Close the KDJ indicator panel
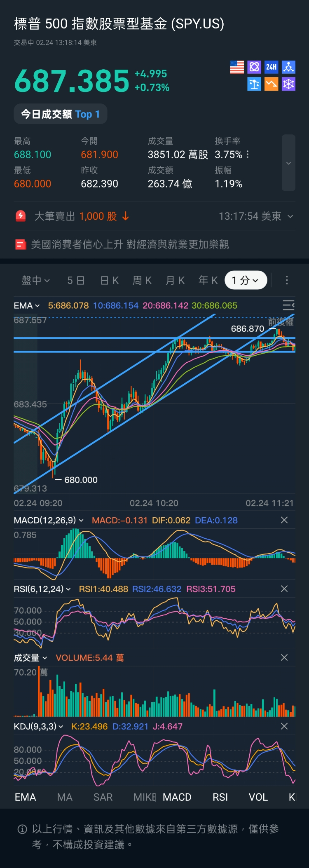The height and width of the screenshot is (868, 309). pos(284,726)
